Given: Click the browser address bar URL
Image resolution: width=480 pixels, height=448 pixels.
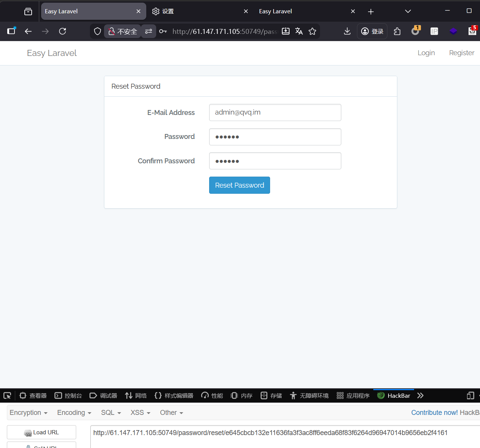Looking at the screenshot, I should (224, 31).
